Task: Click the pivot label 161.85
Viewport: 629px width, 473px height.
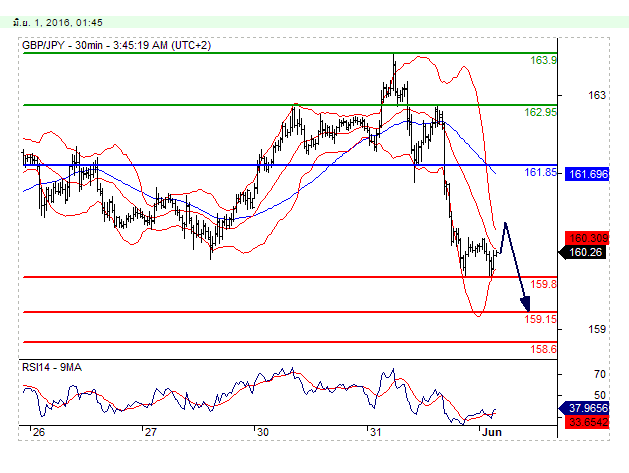Action: pos(540,172)
